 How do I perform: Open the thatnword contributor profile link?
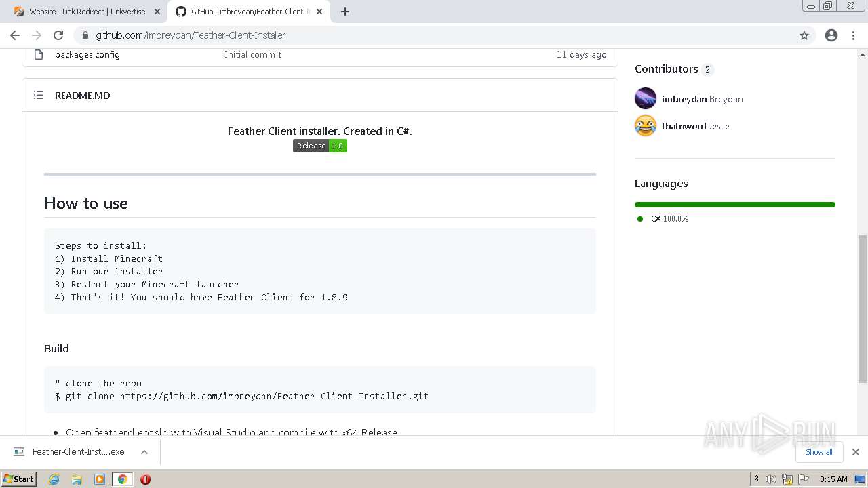684,126
